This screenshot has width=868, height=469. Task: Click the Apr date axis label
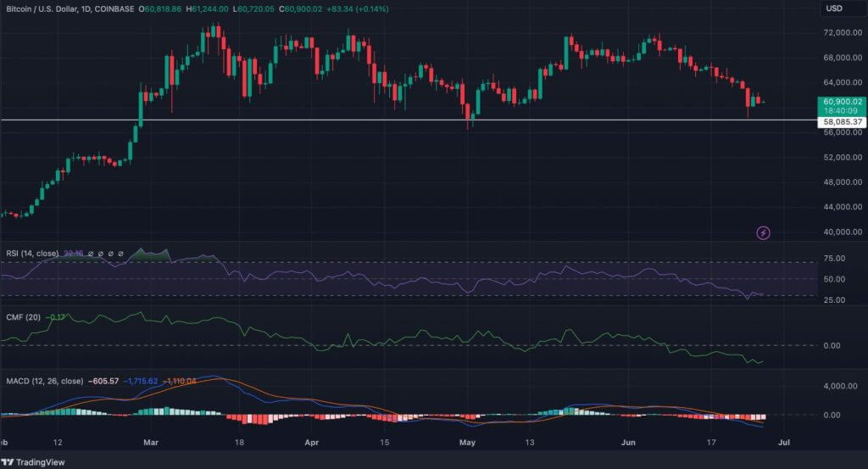[312, 443]
